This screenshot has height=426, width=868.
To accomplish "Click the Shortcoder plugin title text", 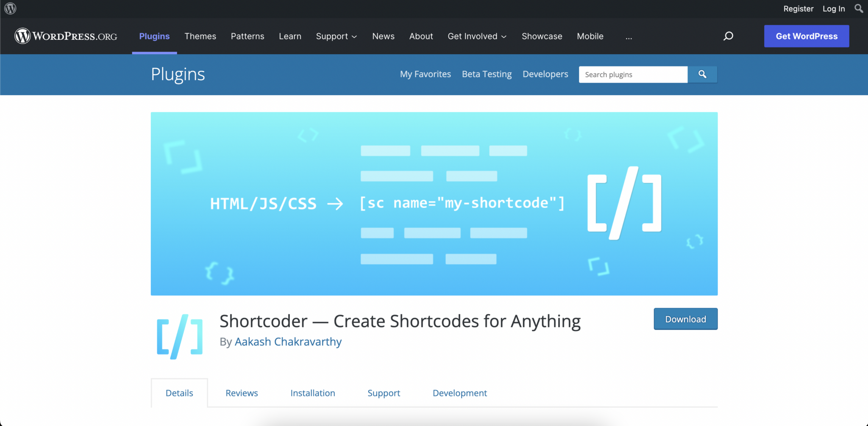I will [400, 321].
